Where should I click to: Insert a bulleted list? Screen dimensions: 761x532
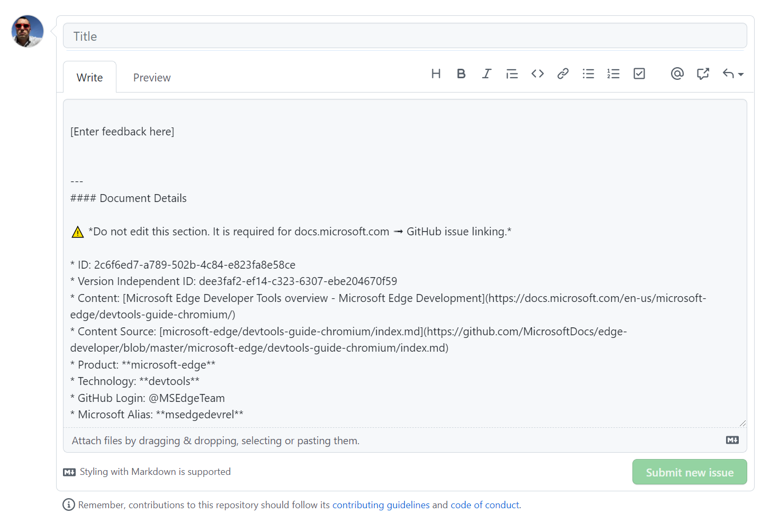588,74
